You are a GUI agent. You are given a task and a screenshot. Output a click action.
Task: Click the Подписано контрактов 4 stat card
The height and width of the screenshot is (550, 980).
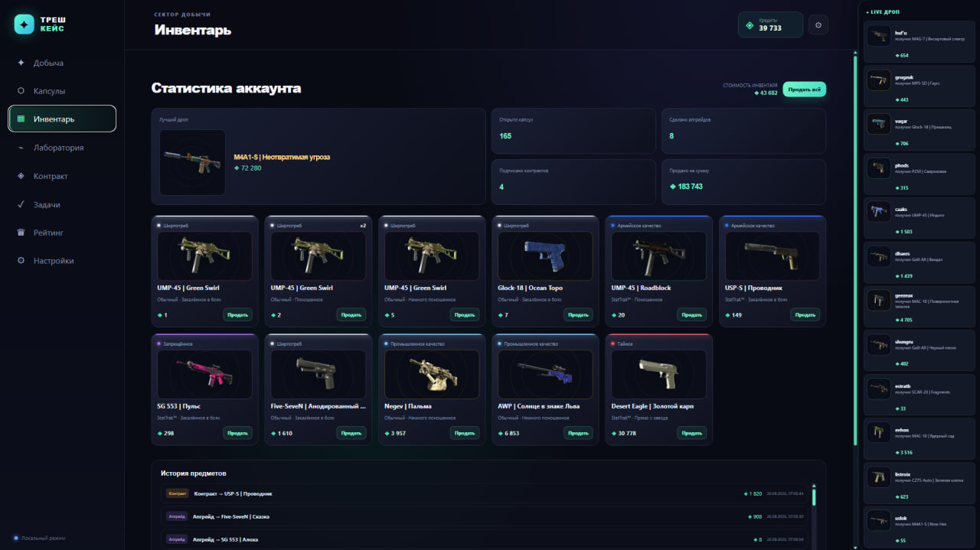click(573, 181)
